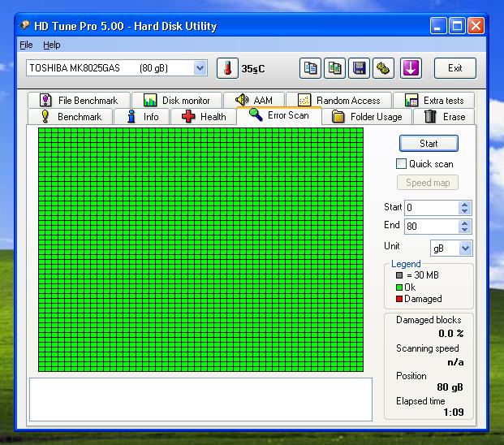Click the thermometer temperature icon

[227, 68]
